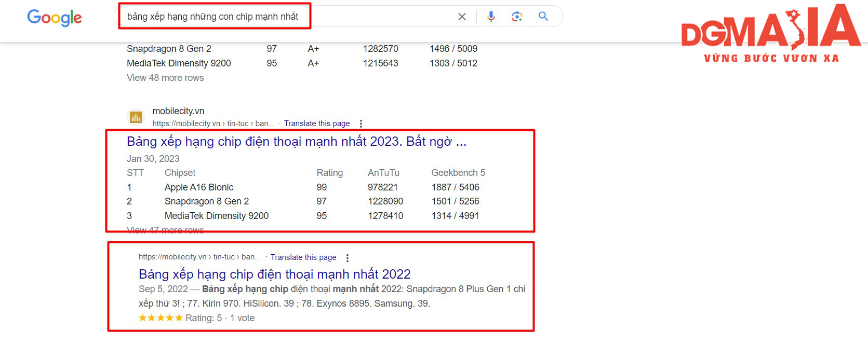
Task: Click the 'Sep 5, 2022' date
Action: (x=163, y=289)
